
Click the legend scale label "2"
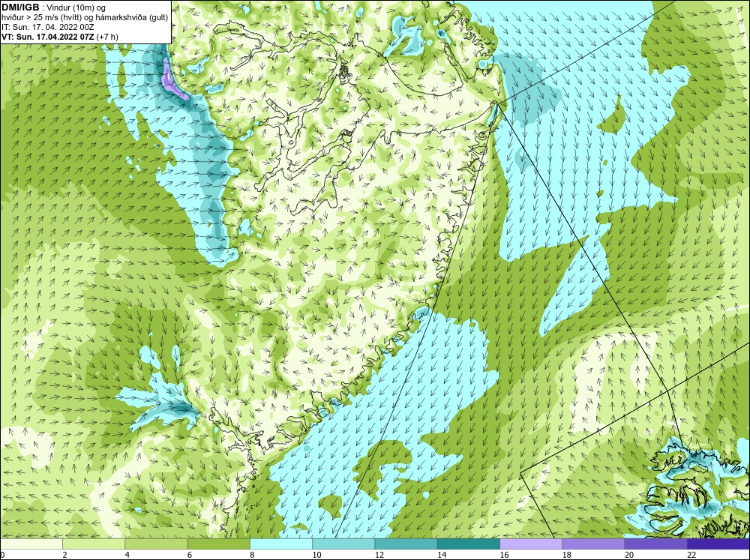point(64,555)
